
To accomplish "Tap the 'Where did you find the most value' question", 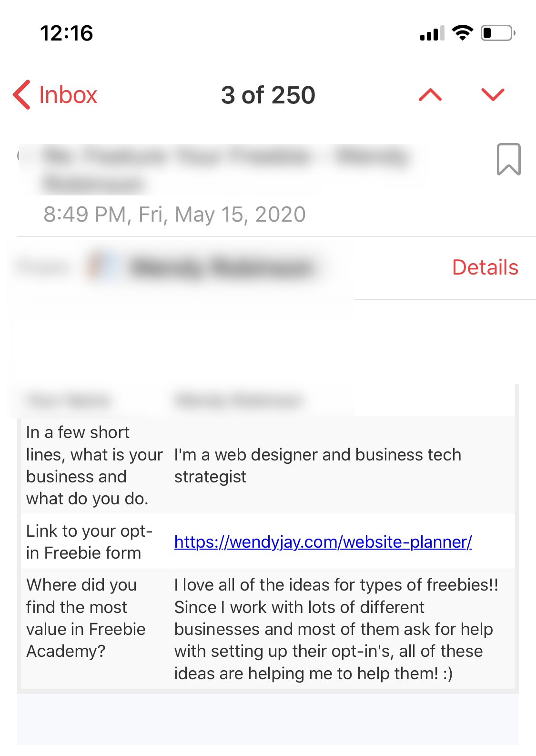I will point(86,618).
